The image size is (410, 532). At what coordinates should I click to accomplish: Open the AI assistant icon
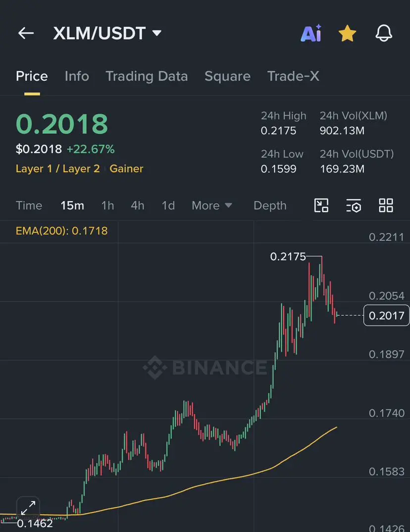(x=310, y=33)
